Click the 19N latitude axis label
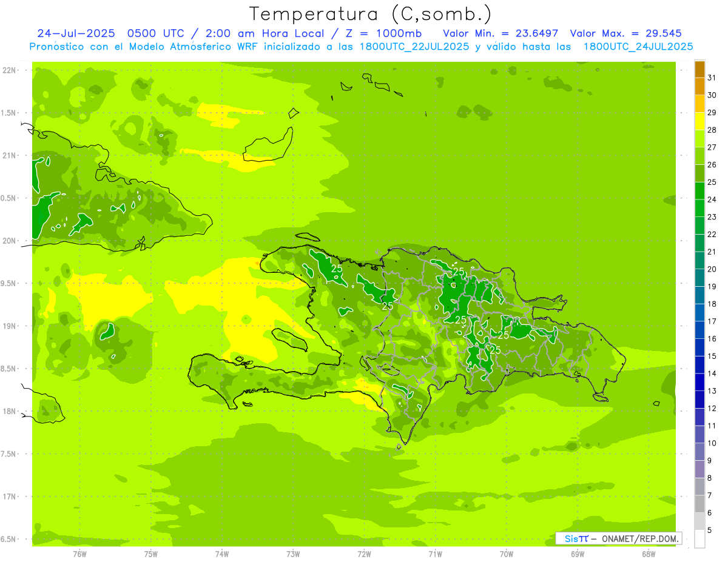 [x=8, y=326]
